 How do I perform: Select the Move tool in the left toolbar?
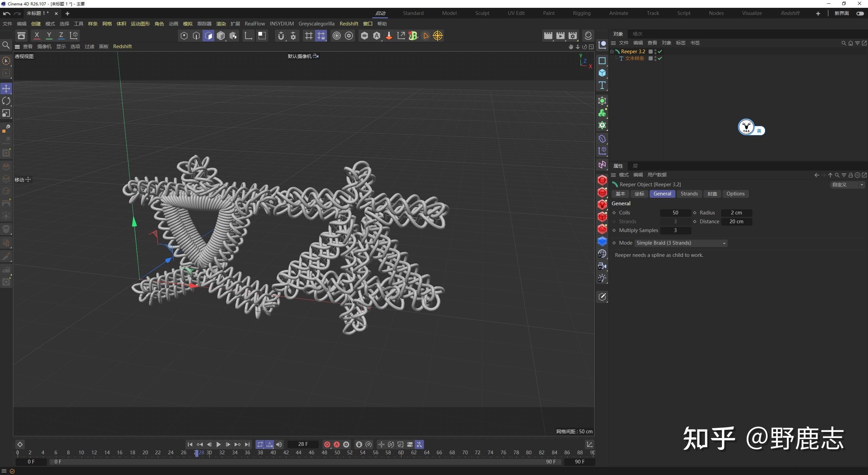(5, 88)
